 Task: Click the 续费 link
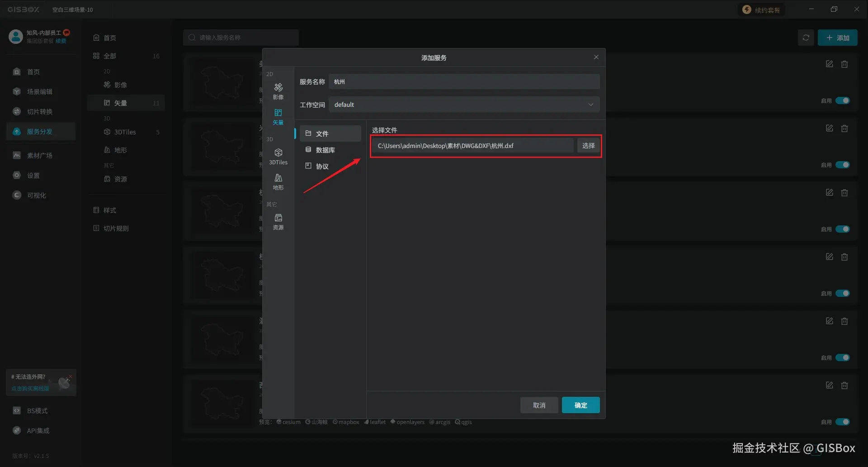61,41
